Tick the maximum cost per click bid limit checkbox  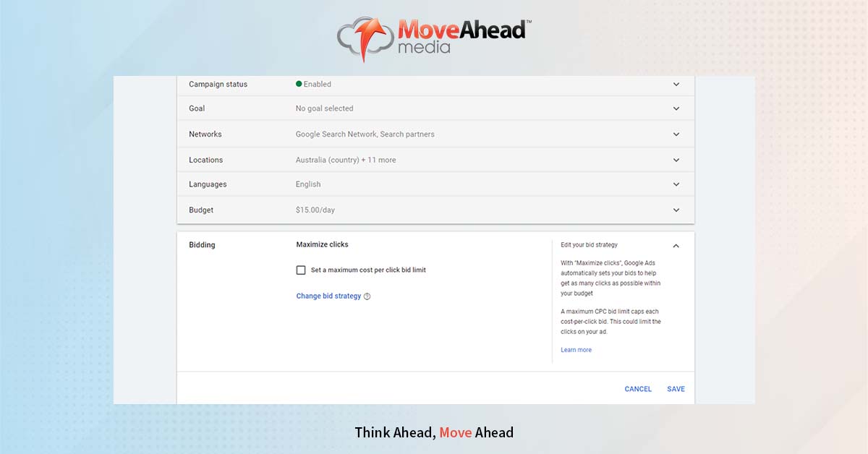click(301, 270)
